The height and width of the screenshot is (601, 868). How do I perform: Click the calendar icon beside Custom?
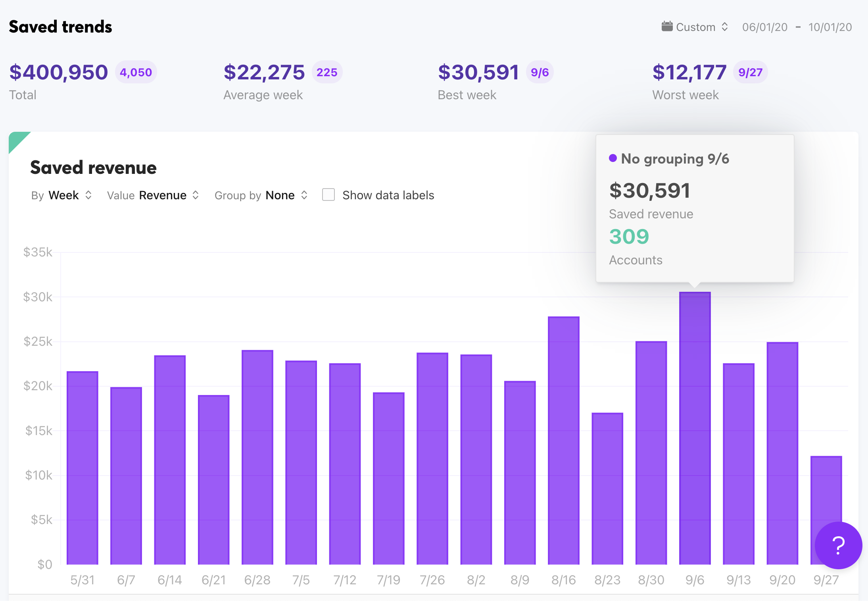click(667, 27)
